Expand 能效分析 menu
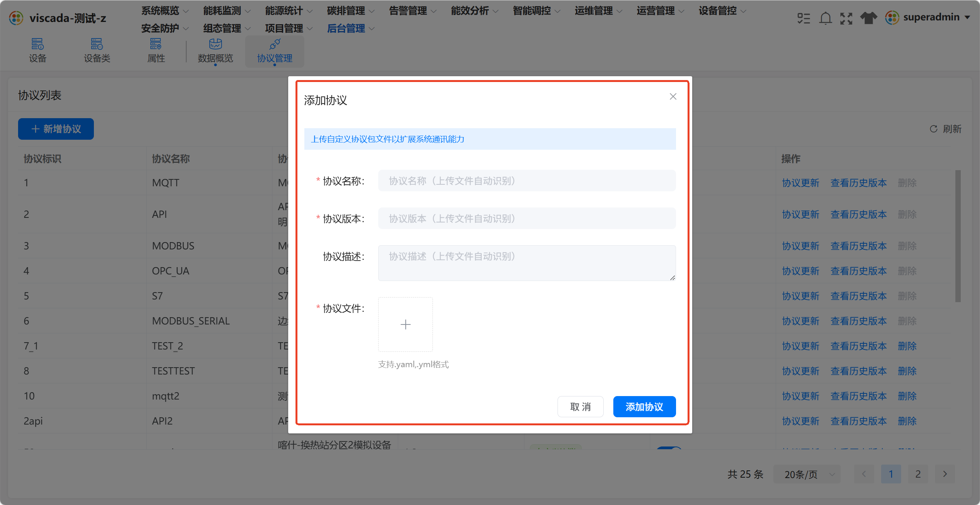Viewport: 980px width, 505px height. (x=474, y=11)
